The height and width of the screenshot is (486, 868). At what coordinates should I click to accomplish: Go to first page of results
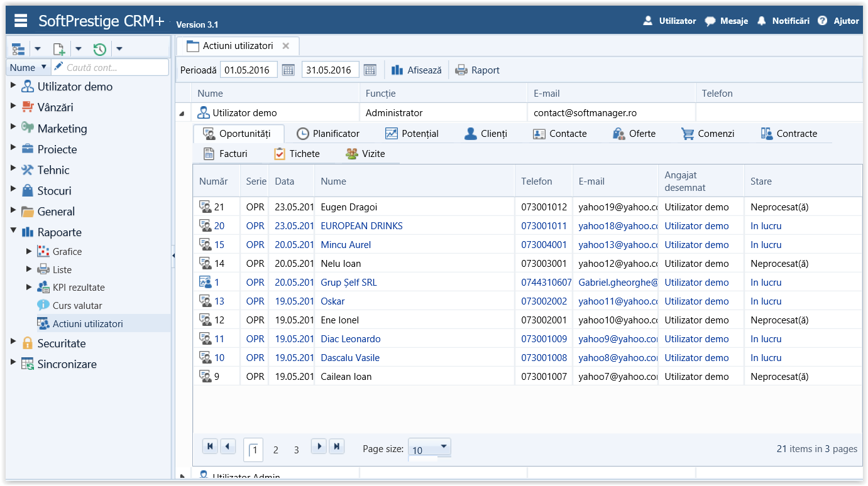[x=210, y=446]
